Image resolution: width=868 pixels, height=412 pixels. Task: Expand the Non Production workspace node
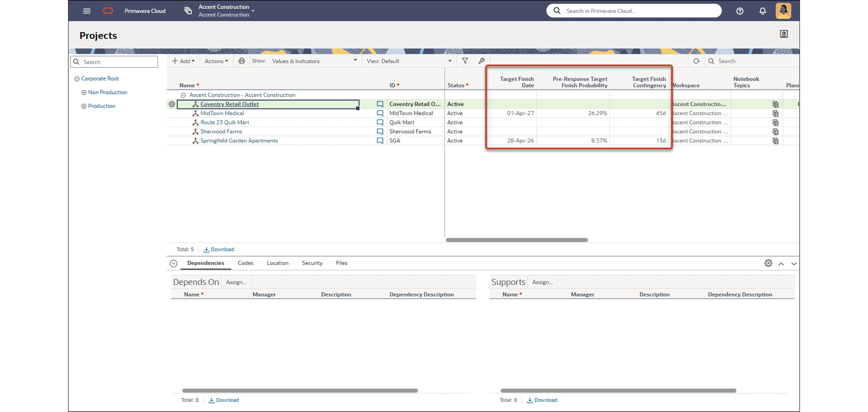tap(84, 92)
